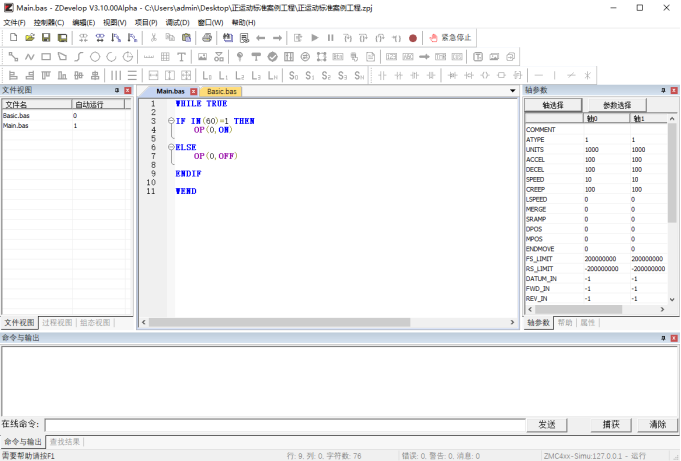This screenshot has width=681, height=461.
Task: Click the axis parameters vertical scrollbar down arrow
Action: click(x=672, y=299)
